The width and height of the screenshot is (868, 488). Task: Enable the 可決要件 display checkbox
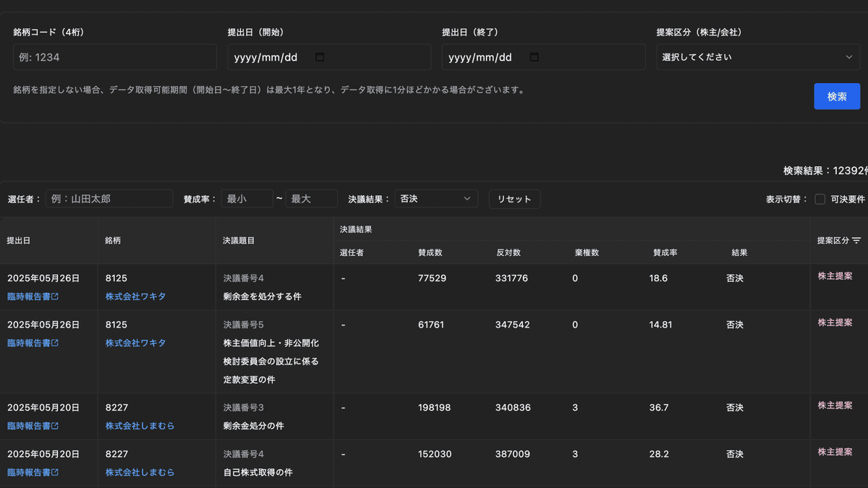(820, 199)
